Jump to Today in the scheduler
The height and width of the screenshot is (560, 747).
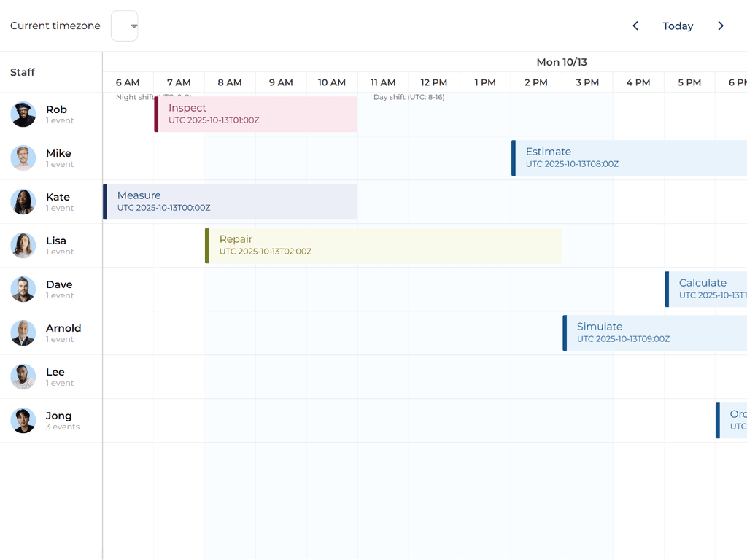point(678,26)
